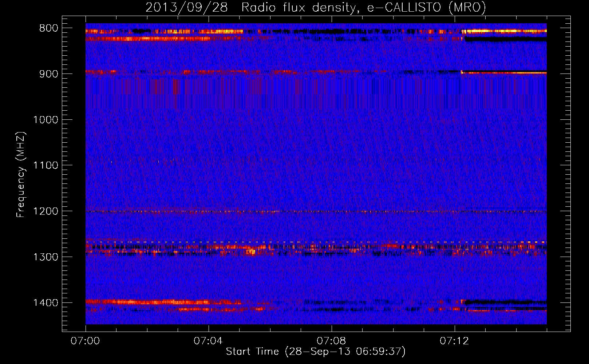
Task: Click the '07:08' time tick label
Action: point(331,341)
